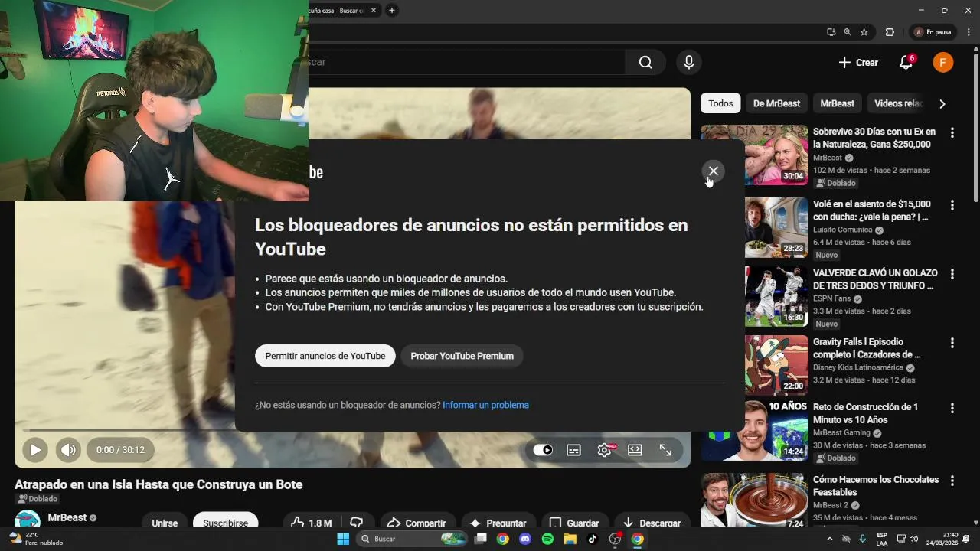Open File Explorer from the taskbar
Viewport: 980px width, 551px height.
(570, 539)
